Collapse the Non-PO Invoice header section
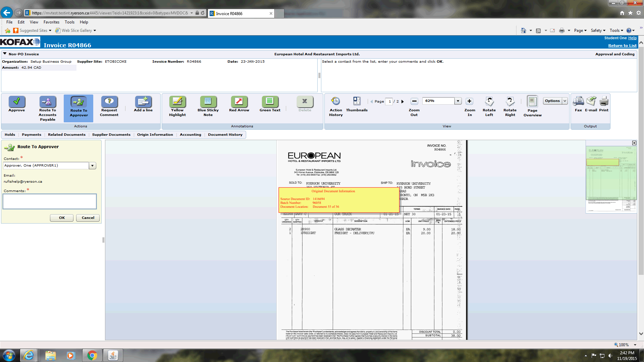 coord(5,54)
